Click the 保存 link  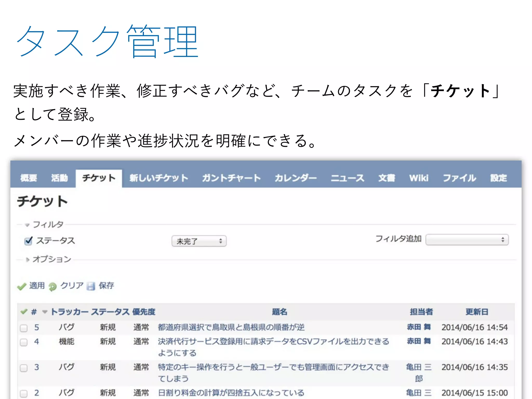[x=106, y=286]
